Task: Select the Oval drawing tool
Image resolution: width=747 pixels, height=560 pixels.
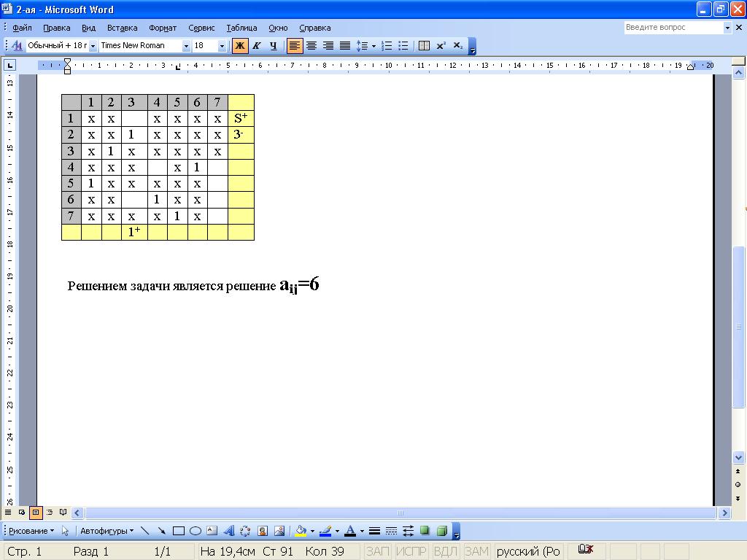Action: tap(196, 531)
